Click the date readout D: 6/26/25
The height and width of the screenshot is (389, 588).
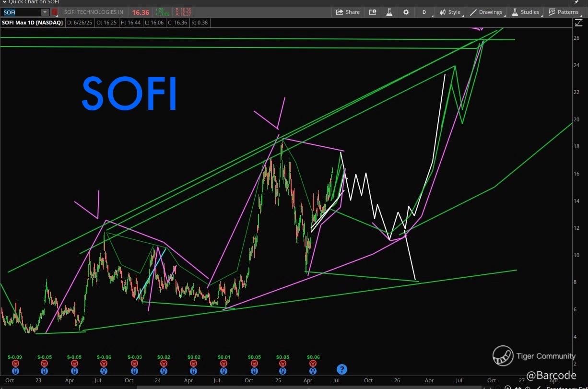point(80,23)
